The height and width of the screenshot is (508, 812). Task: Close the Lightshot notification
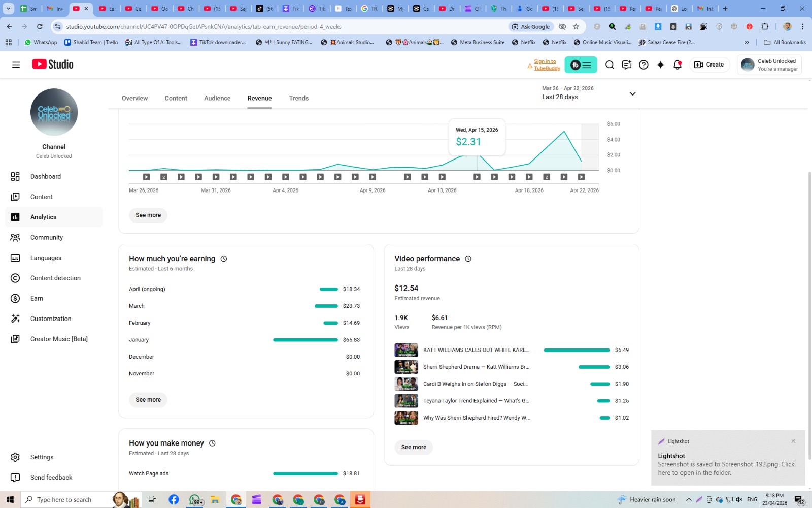[793, 441]
